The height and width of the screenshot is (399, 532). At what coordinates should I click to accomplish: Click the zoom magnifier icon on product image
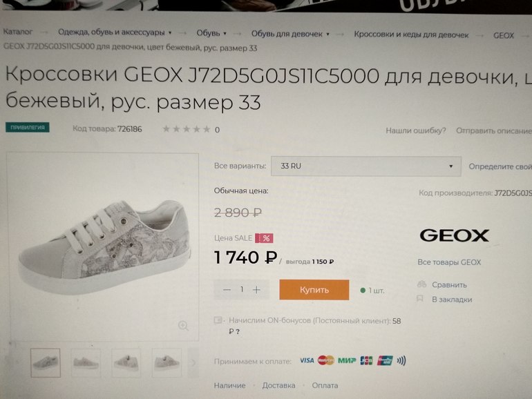click(x=183, y=326)
